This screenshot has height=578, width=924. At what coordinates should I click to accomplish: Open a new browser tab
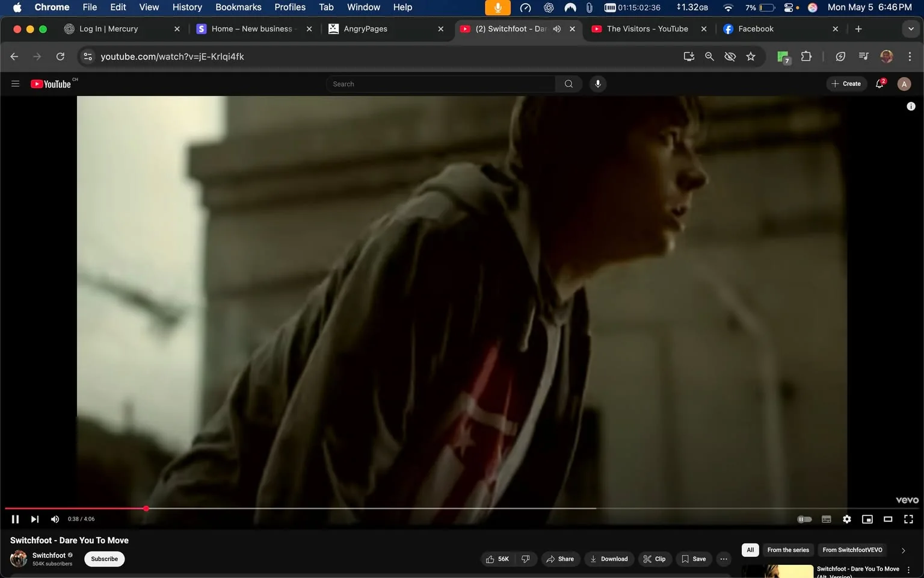[x=858, y=29]
